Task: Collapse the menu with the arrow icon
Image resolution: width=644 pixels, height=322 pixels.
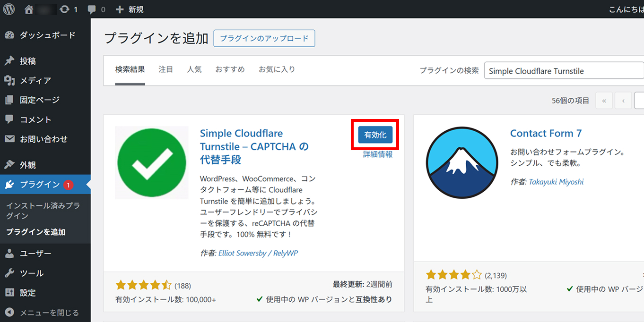Action: click(9, 313)
